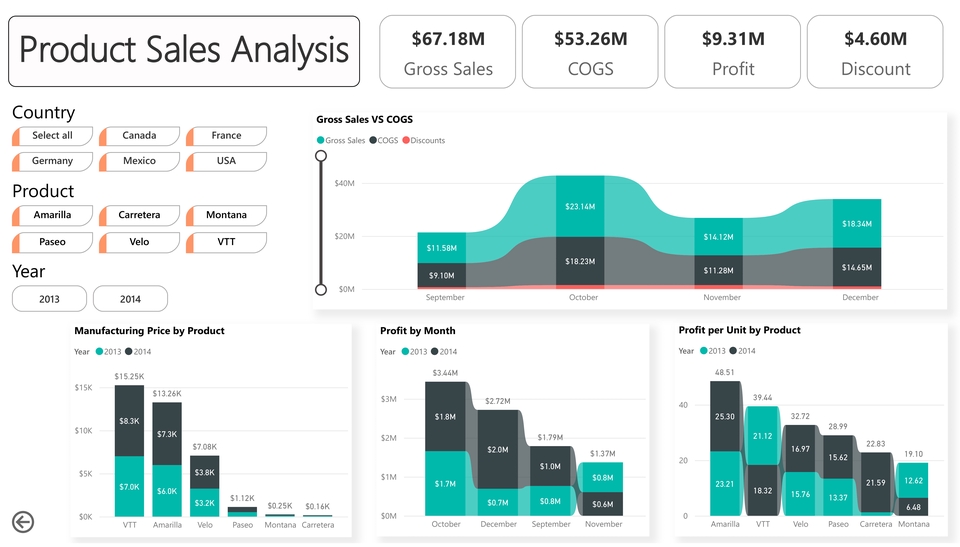Click 2014 legend marker in Profit per Unit chart
The image size is (960, 547).
733,351
